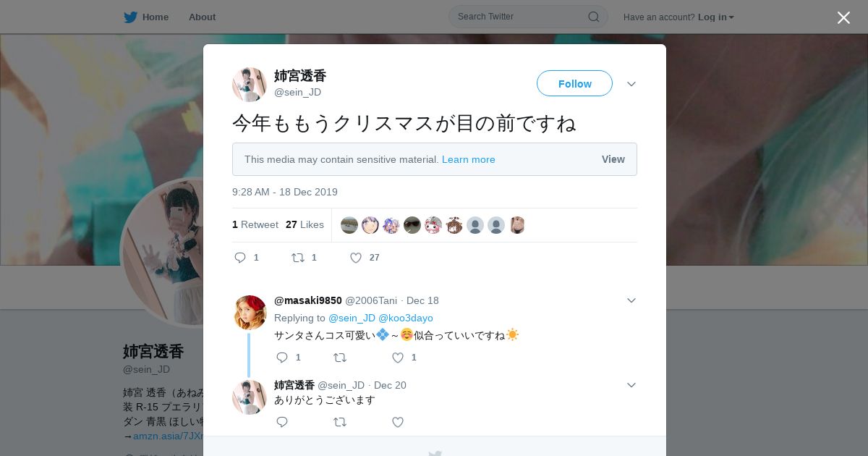Like the @masaki9850 reply
This screenshot has height=456, width=868.
pyautogui.click(x=398, y=358)
